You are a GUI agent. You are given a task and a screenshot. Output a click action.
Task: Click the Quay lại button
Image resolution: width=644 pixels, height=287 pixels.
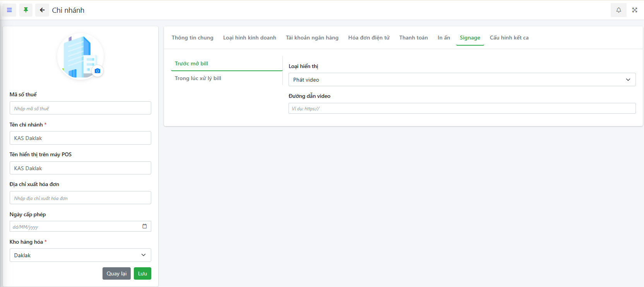116,273
